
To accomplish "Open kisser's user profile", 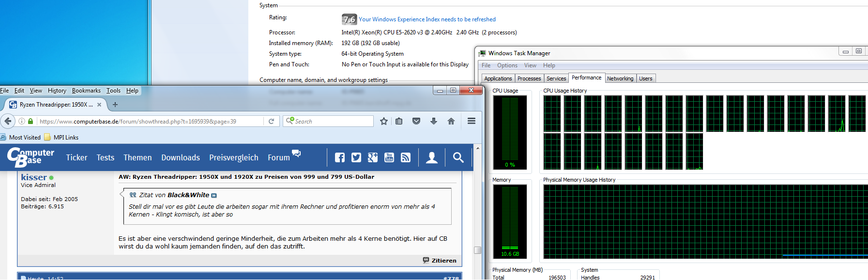I will pos(34,177).
